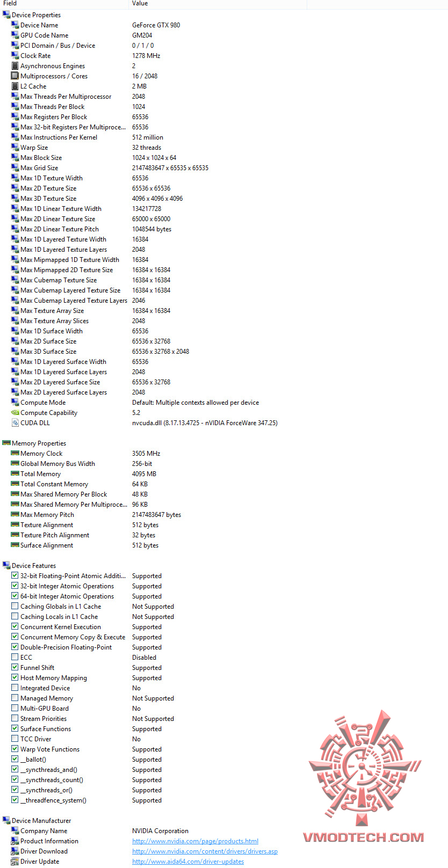
Task: Click the Compute Capability NVIDIA icon
Action: pyautogui.click(x=15, y=412)
